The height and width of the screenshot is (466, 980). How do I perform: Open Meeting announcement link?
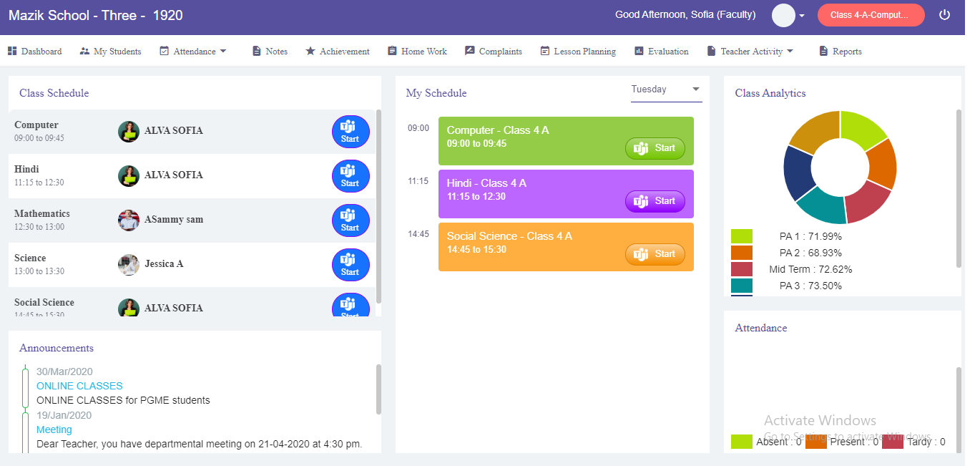[54, 429]
